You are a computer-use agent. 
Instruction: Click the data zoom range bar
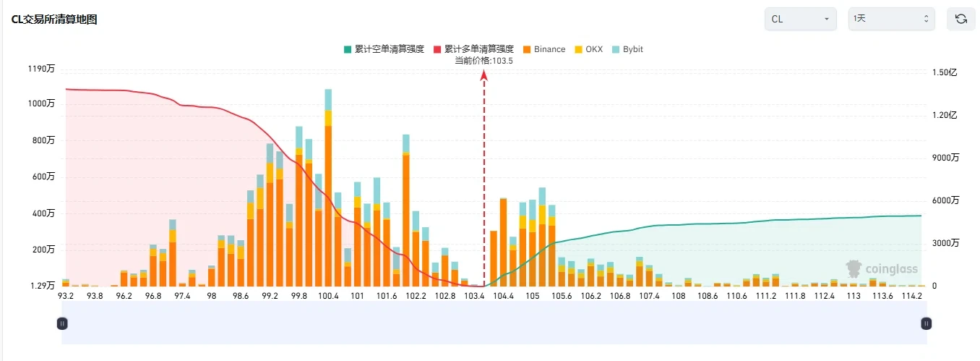click(x=494, y=323)
